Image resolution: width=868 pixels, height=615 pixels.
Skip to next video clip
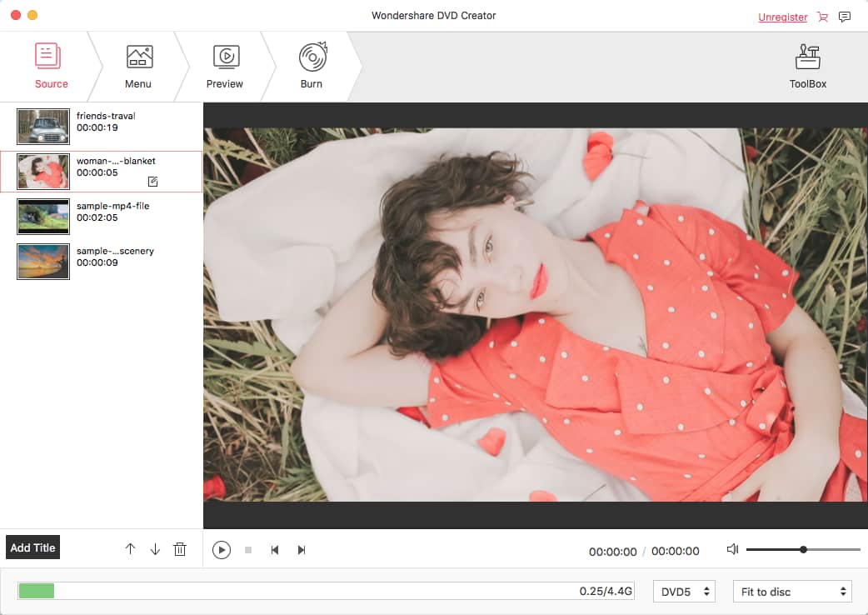pos(302,549)
